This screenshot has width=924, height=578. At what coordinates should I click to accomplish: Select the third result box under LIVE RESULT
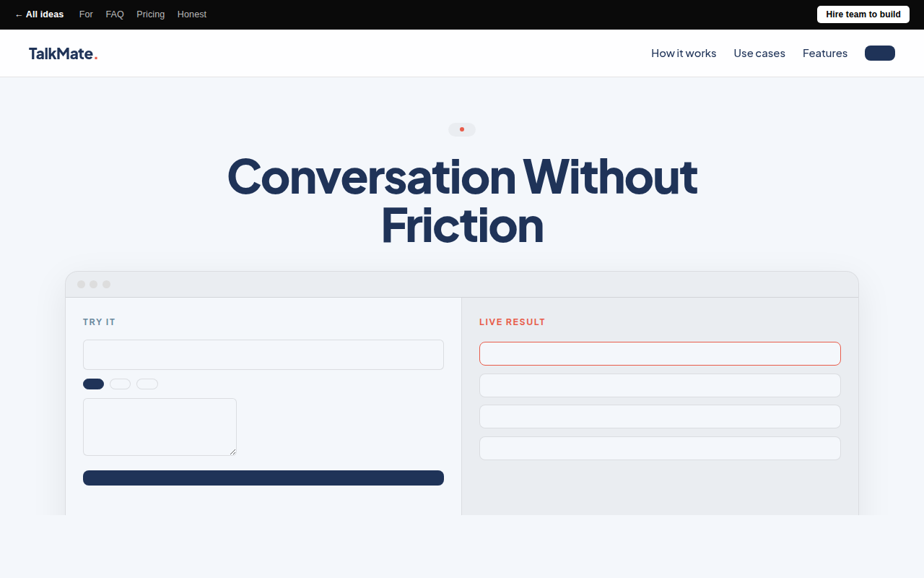tap(660, 416)
